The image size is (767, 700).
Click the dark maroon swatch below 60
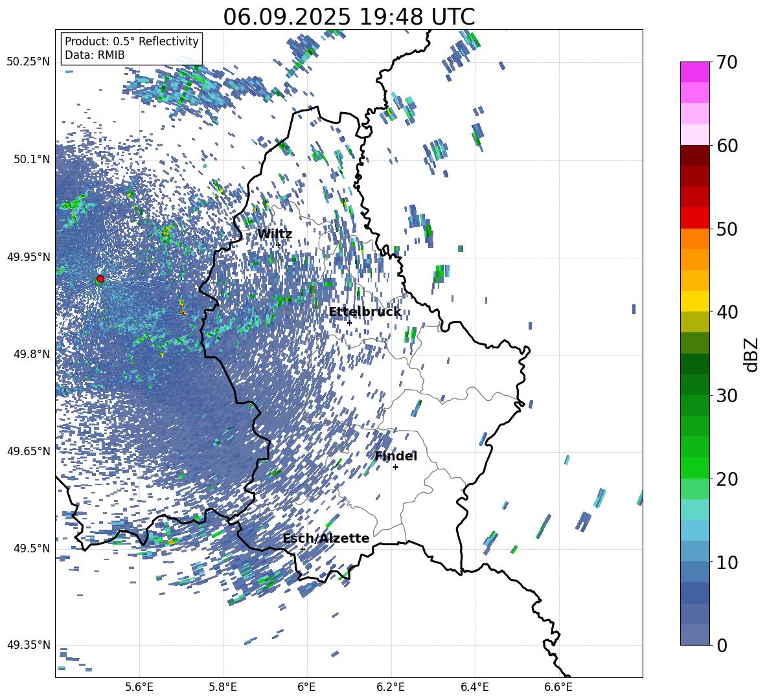(695, 155)
